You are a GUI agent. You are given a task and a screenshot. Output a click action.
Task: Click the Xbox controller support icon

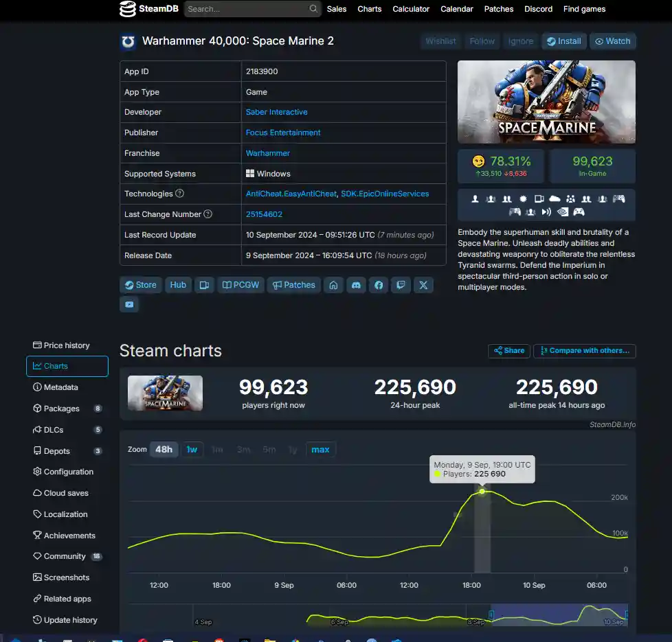(x=579, y=211)
